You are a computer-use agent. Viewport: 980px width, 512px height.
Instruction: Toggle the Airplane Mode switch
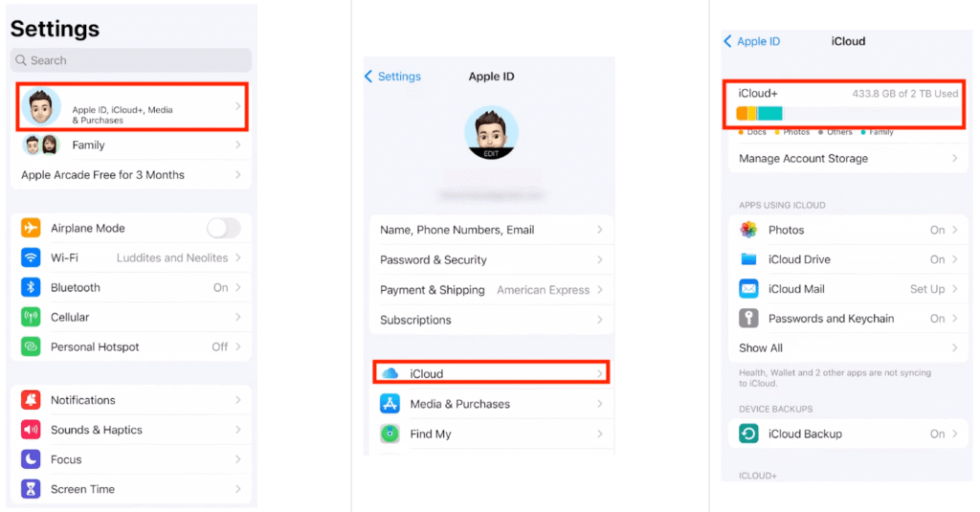pos(224,228)
